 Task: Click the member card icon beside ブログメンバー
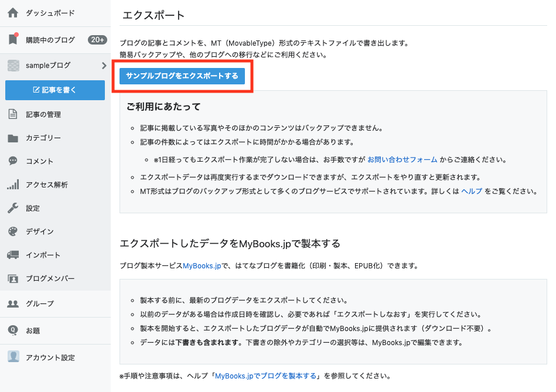tap(13, 278)
